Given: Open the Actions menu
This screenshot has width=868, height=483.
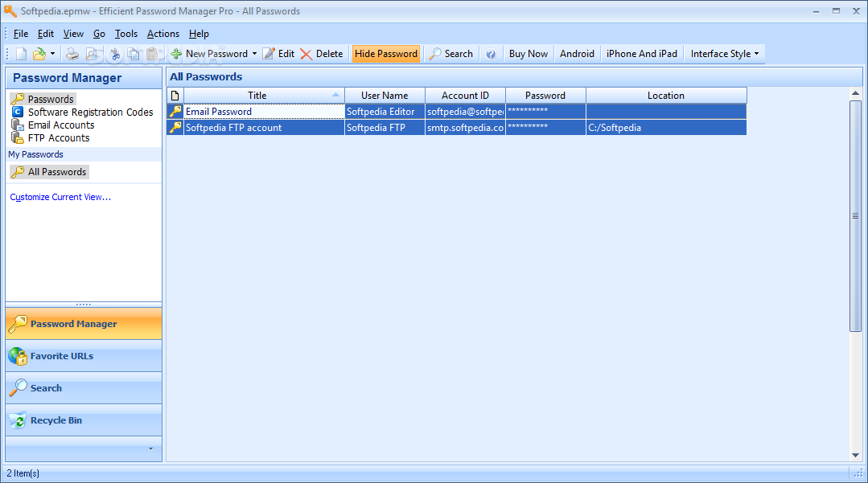Looking at the screenshot, I should pos(162,34).
